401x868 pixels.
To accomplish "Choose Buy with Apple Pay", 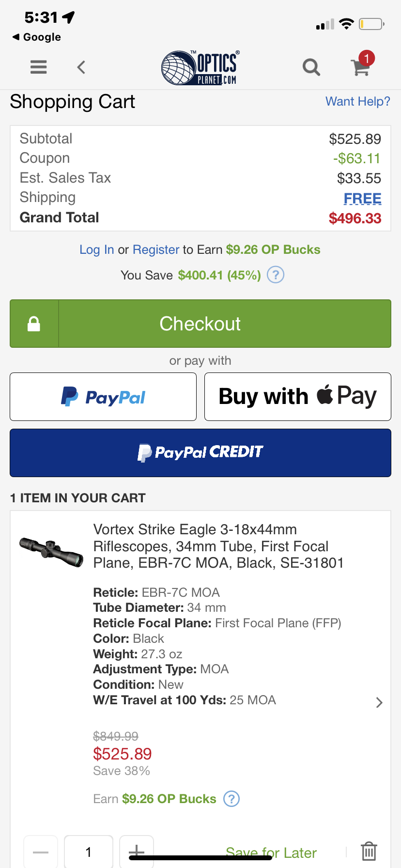I will [298, 397].
